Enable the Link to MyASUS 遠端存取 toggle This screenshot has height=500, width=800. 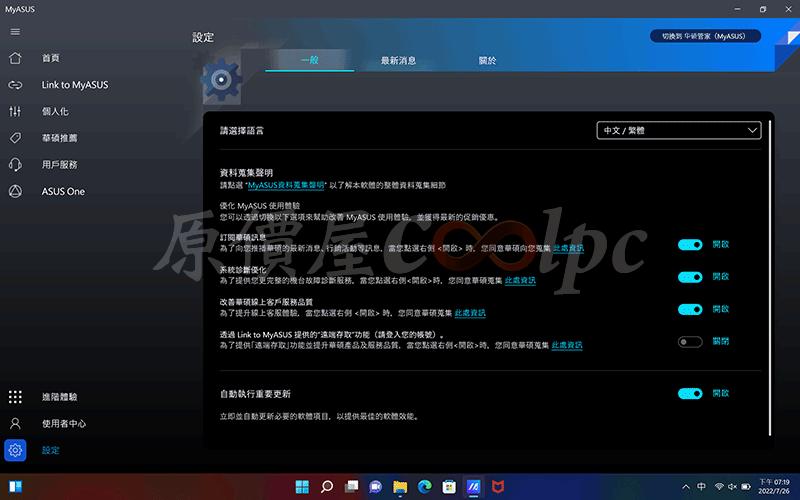(x=690, y=342)
